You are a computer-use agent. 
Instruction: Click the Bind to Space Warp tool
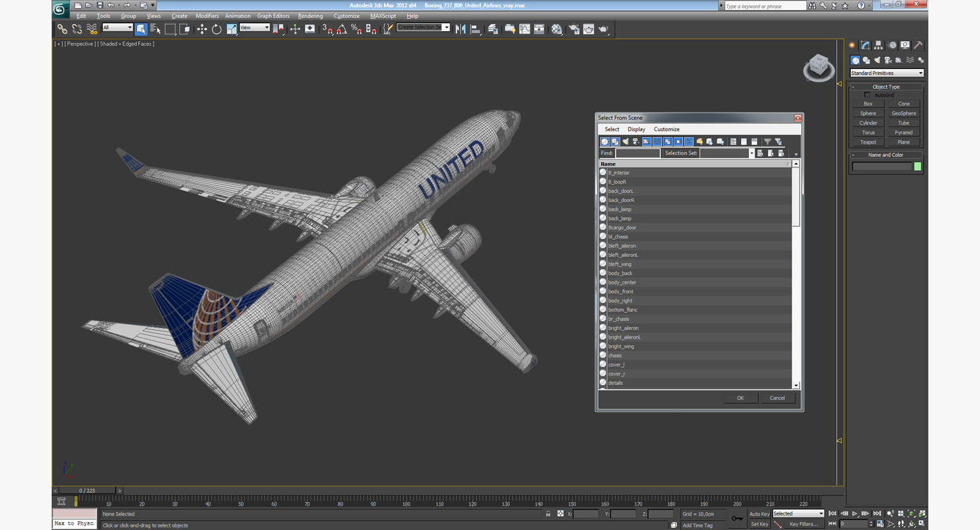(92, 28)
